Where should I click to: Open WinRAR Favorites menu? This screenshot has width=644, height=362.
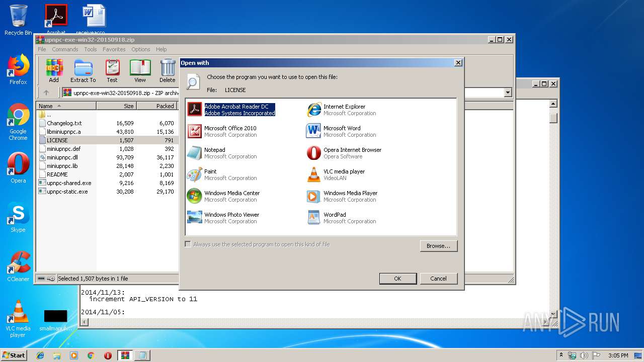pos(114,49)
